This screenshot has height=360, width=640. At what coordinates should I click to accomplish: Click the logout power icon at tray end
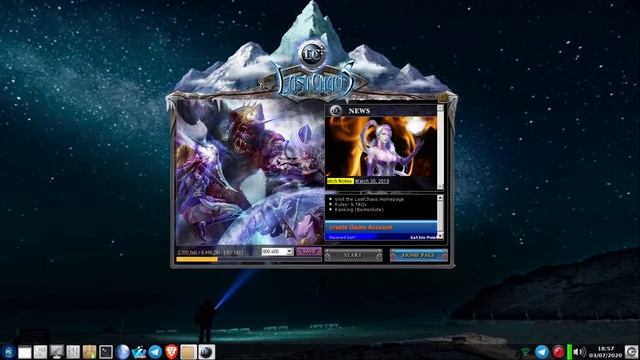click(x=631, y=352)
